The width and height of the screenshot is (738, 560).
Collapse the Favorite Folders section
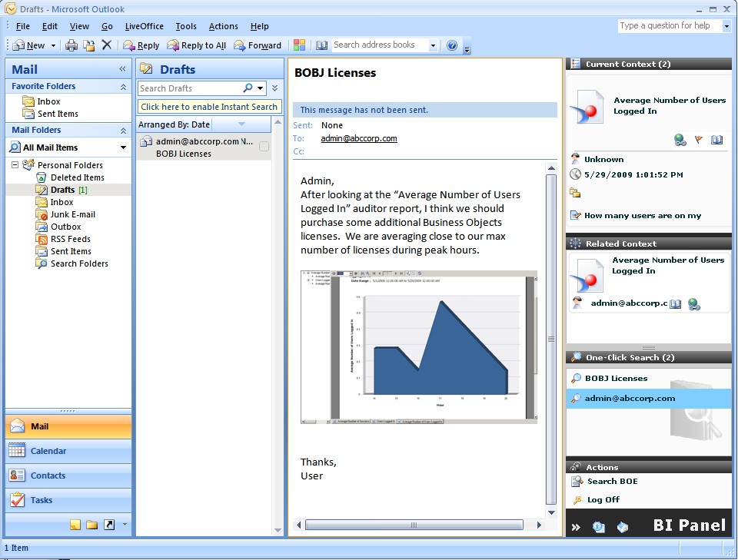(x=123, y=87)
